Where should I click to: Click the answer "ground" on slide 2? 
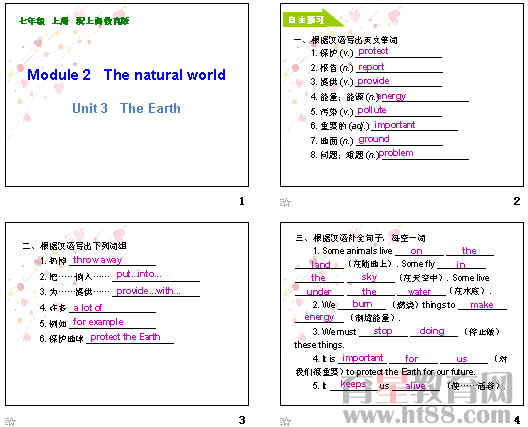click(x=374, y=139)
